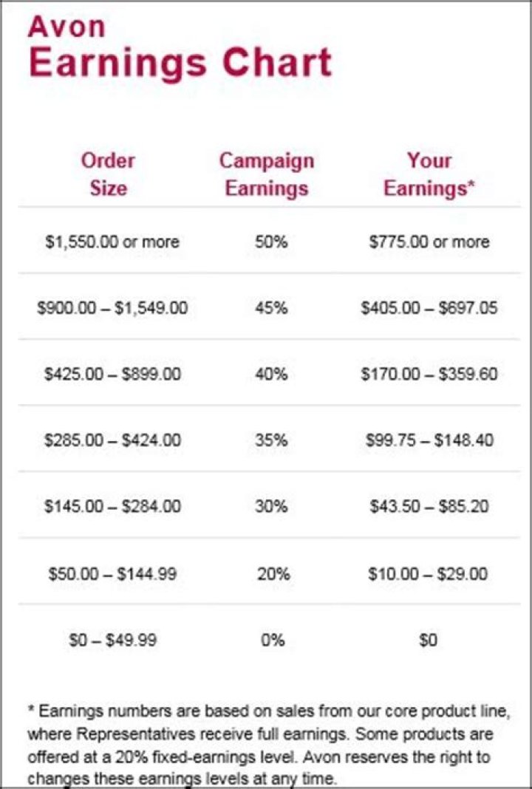532x789 pixels.
Task: Select the $10.00 – $29.00 earnings cell
Action: [x=428, y=573]
